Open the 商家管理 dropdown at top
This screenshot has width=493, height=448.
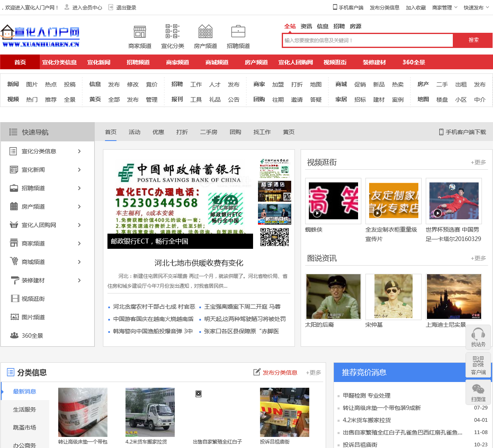[445, 7]
